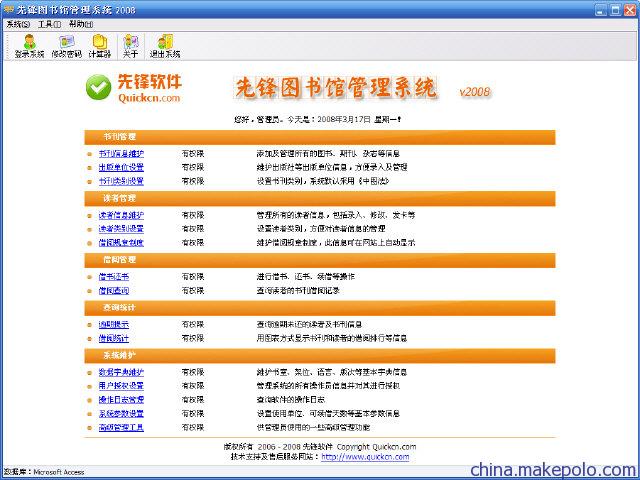This screenshot has height=480, width=640.
Task: Launch 高级管理工具 link
Action: (x=121, y=427)
